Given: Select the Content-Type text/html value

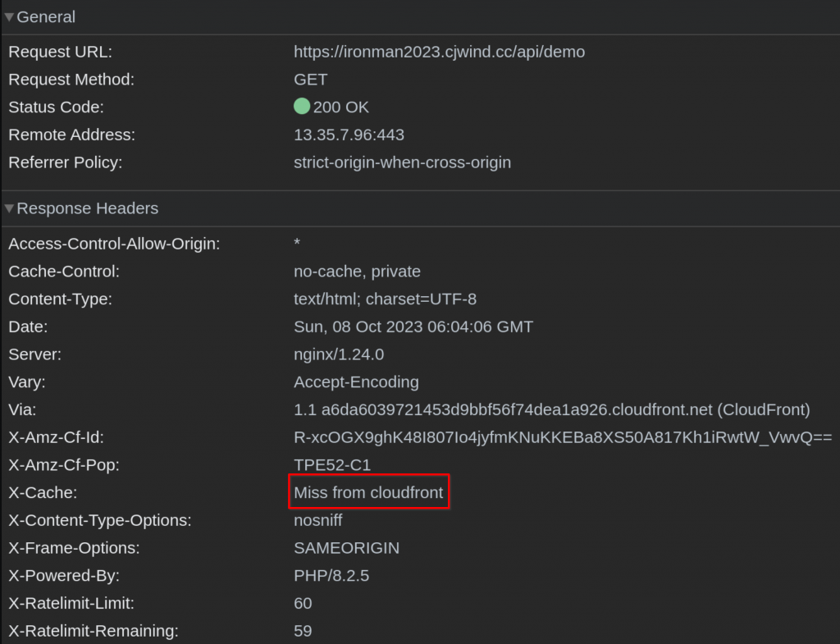Looking at the screenshot, I should (x=386, y=299).
